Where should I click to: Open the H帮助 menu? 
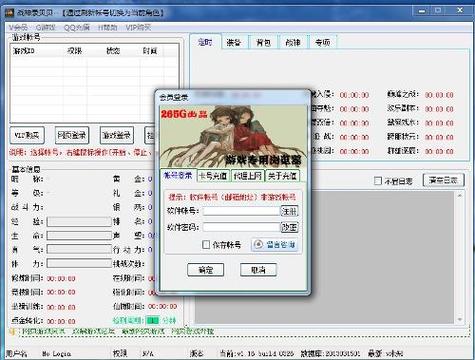(107, 27)
